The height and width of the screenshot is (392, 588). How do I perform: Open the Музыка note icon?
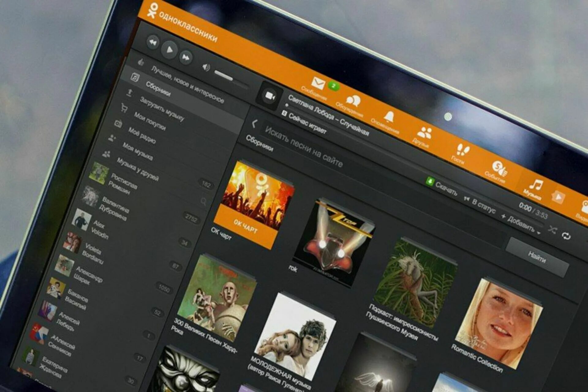tap(536, 184)
